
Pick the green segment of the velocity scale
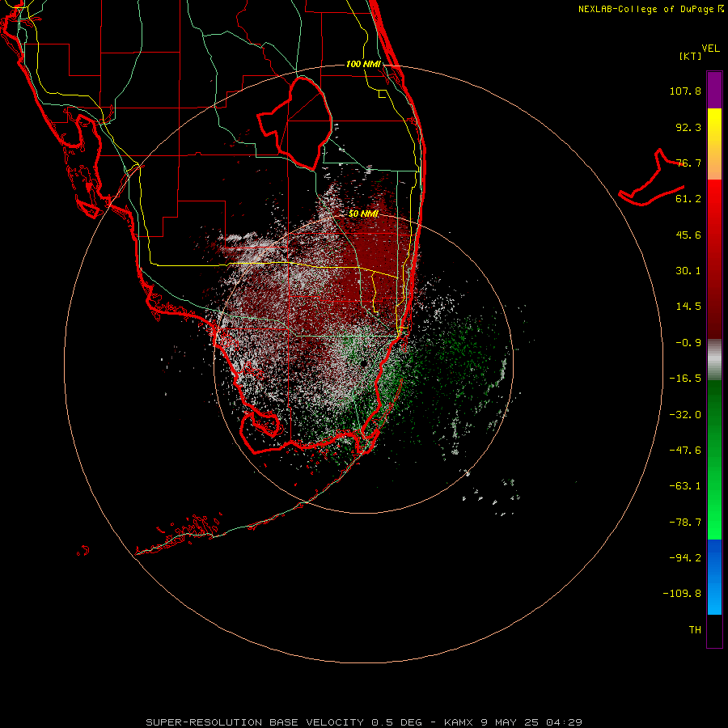(714, 459)
